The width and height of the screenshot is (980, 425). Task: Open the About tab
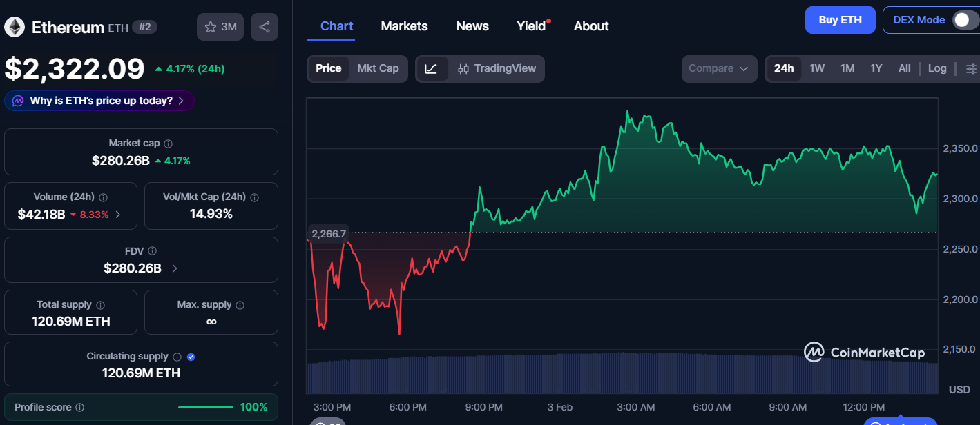pyautogui.click(x=591, y=26)
